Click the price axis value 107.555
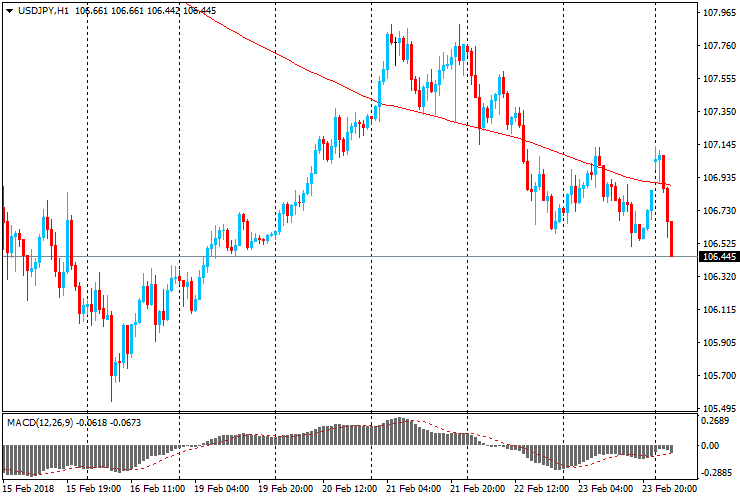Screen dimensions: 740x500 pyautogui.click(x=719, y=79)
